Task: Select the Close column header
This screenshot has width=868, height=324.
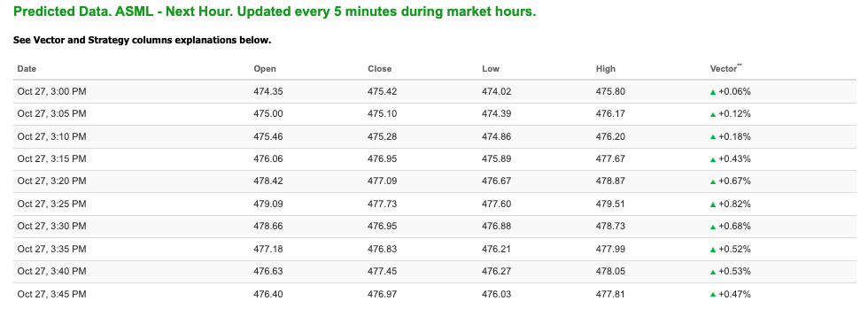Action: (379, 69)
